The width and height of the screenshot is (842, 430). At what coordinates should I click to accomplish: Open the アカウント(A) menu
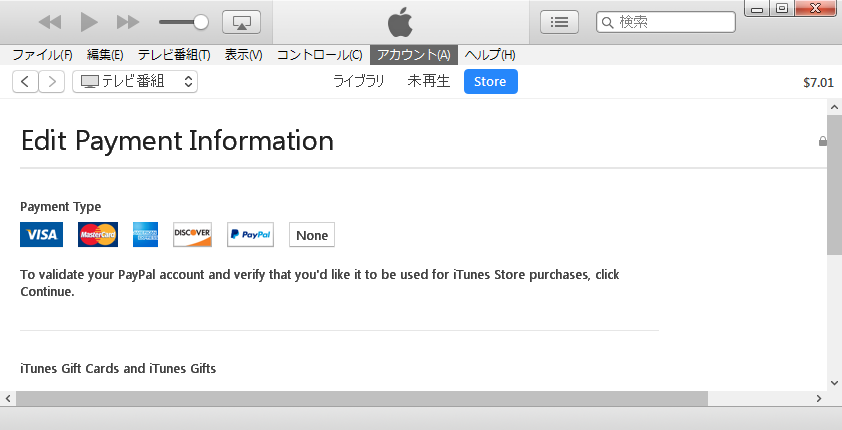click(413, 55)
